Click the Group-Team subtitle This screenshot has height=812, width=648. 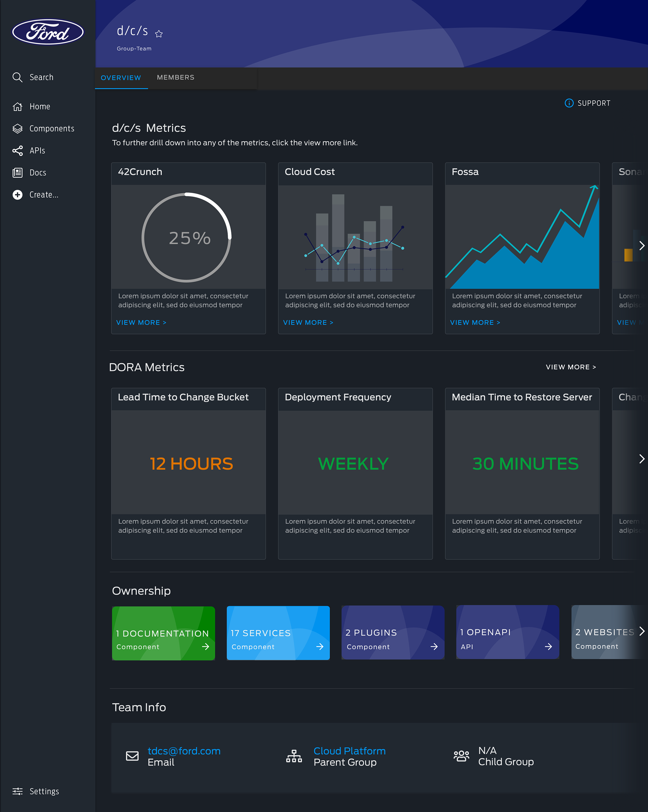click(134, 49)
